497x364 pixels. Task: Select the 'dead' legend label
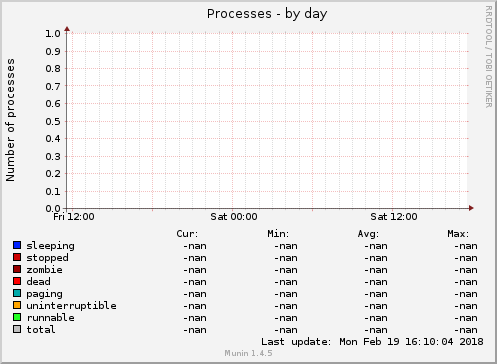[38, 282]
